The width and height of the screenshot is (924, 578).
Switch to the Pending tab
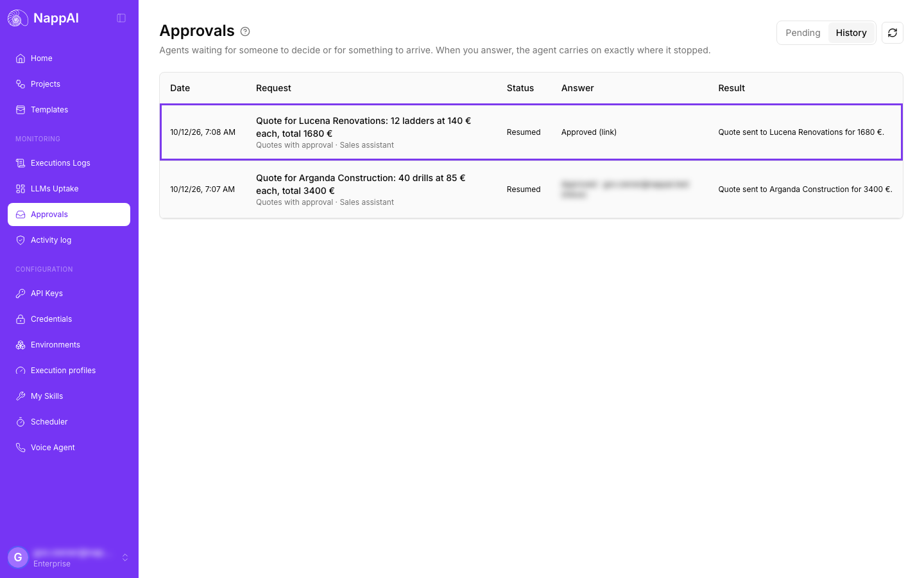pos(803,33)
